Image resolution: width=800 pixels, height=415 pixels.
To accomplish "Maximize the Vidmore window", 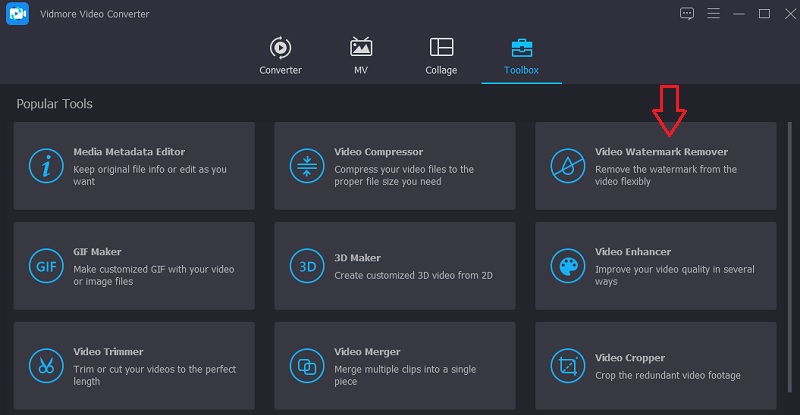I will [764, 14].
